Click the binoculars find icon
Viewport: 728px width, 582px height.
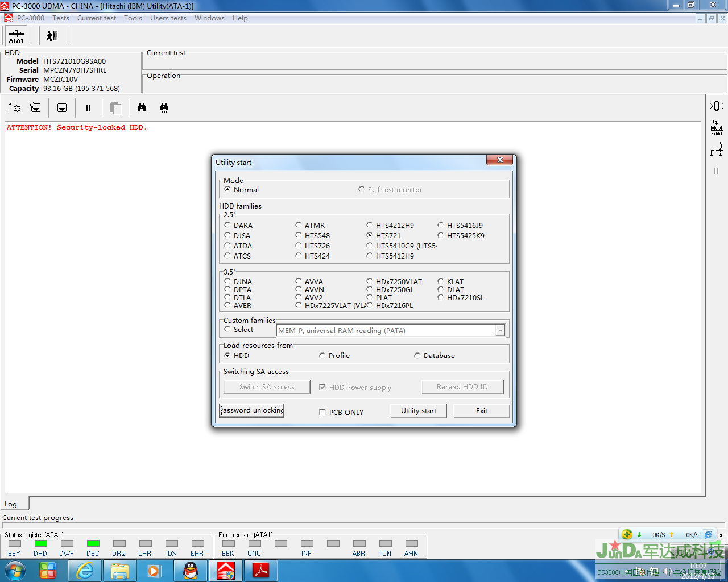pos(142,107)
